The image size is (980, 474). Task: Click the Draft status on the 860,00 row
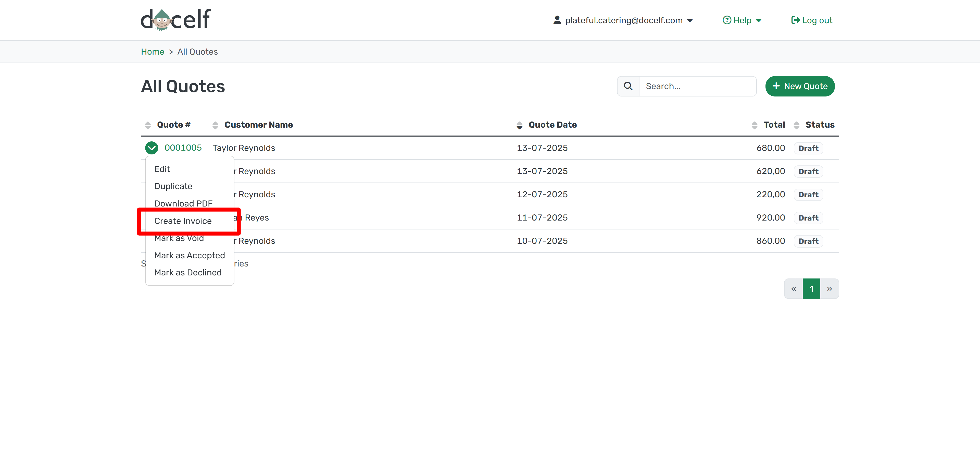coord(808,241)
